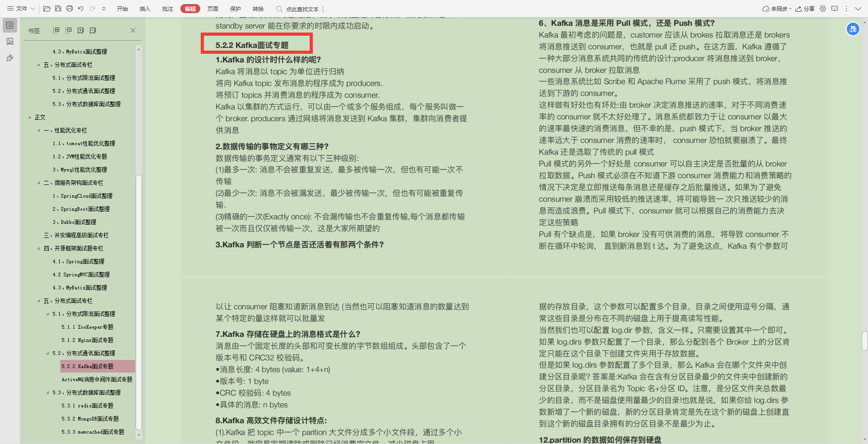Jump to bookmark 2、SpringBoot面试整理

81,209
